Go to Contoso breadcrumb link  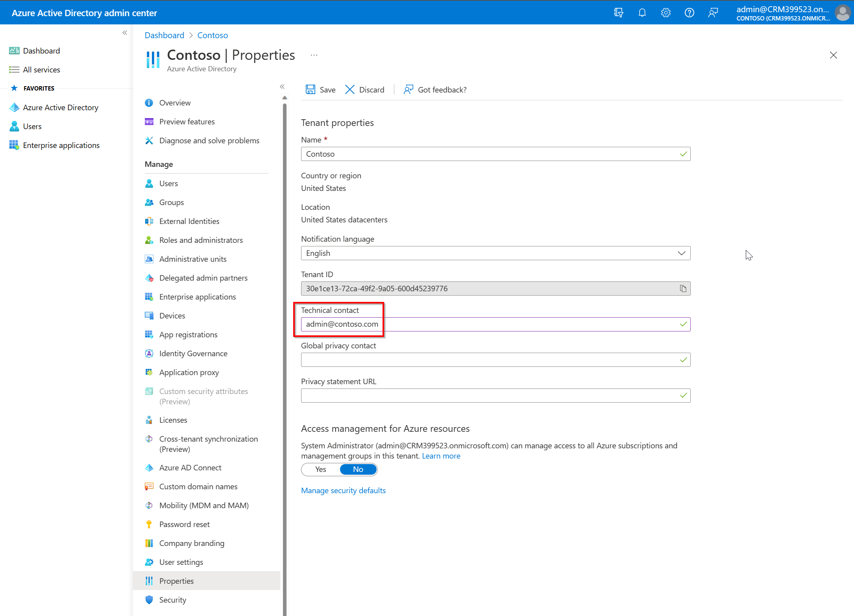(x=213, y=35)
